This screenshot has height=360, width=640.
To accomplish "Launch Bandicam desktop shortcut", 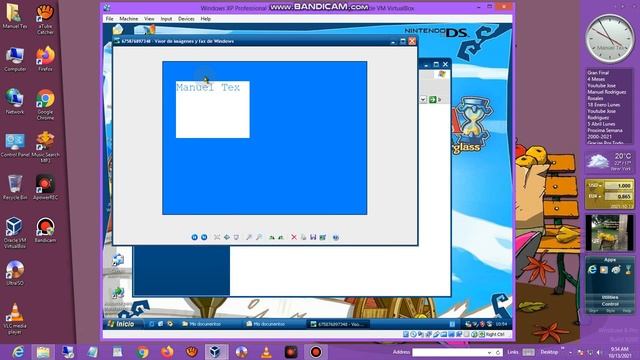I will [x=45, y=230].
